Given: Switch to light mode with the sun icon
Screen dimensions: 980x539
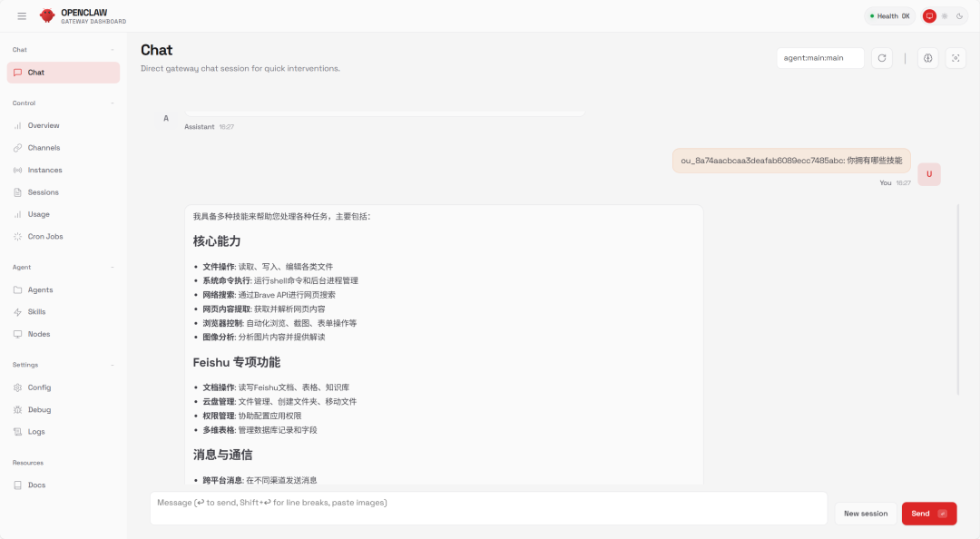Looking at the screenshot, I should (945, 15).
